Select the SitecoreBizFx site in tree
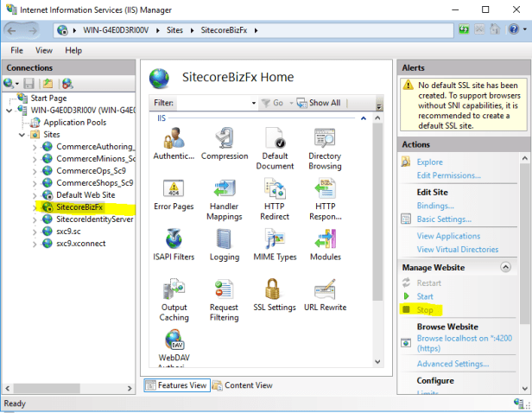 click(79, 207)
